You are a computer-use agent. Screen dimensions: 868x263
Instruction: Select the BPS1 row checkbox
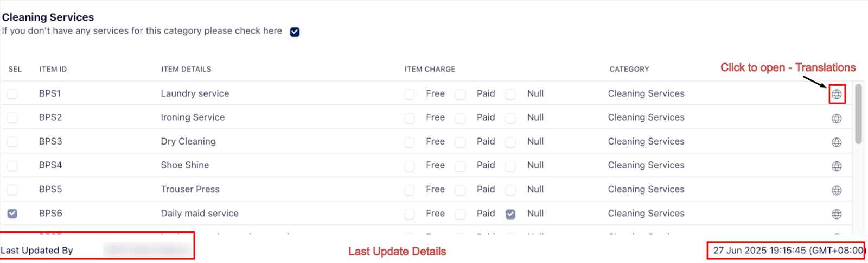point(12,94)
